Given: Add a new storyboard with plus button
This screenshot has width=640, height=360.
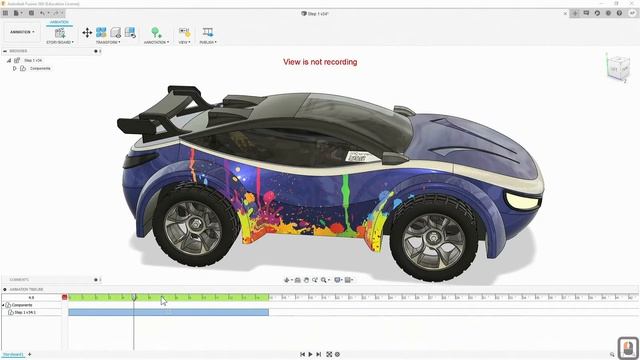Looking at the screenshot, I should 29,354.
